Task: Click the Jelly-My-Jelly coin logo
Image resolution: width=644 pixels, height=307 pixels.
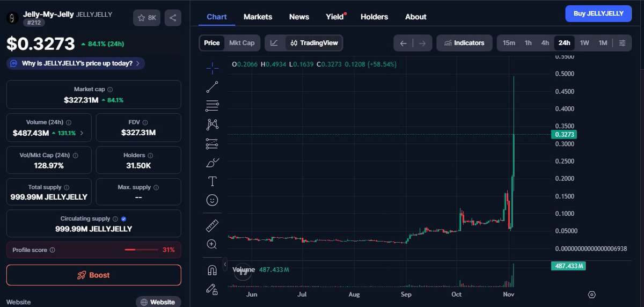Action: 13,18
